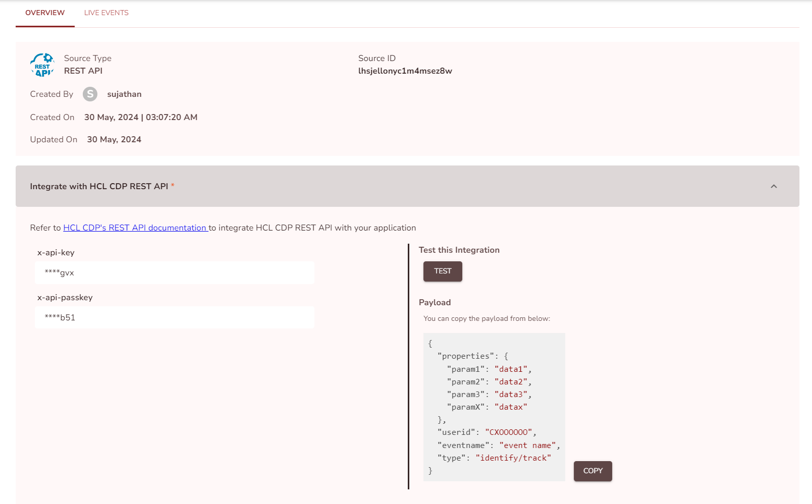Click the "userid": "CX000000" payload line
Image resolution: width=812 pixels, height=504 pixels.
coord(487,432)
